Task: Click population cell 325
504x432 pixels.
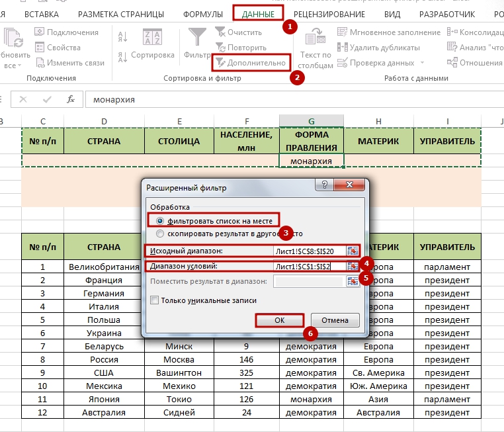Action: tap(246, 373)
